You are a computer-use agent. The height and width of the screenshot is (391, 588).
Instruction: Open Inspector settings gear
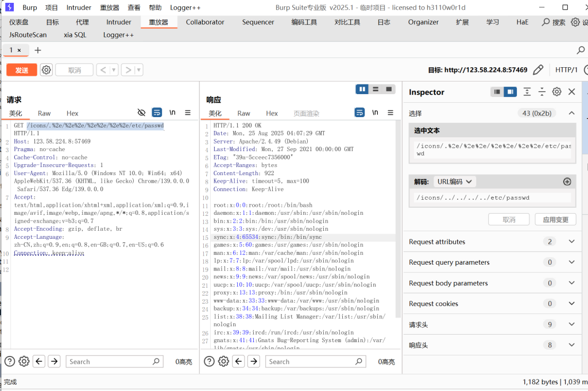point(557,92)
